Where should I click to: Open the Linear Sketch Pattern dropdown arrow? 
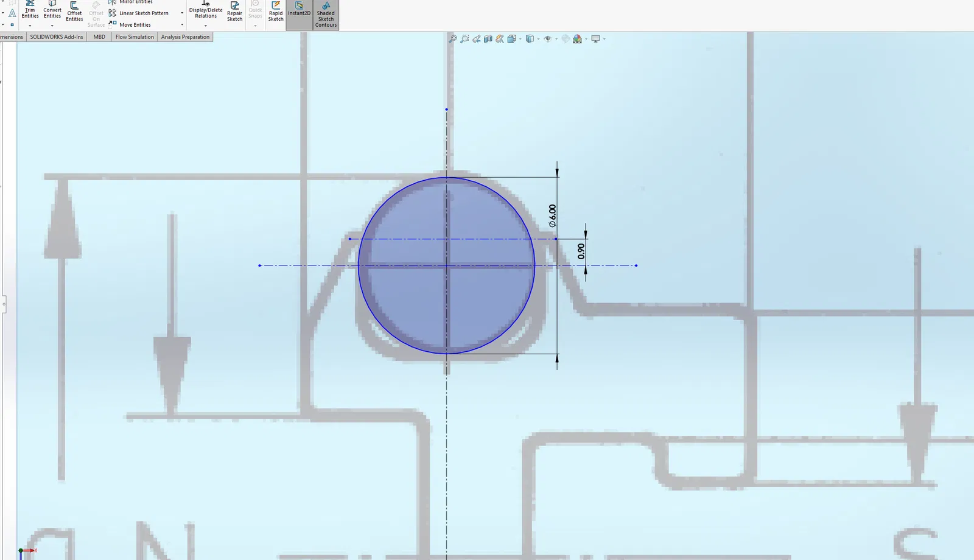tap(182, 13)
